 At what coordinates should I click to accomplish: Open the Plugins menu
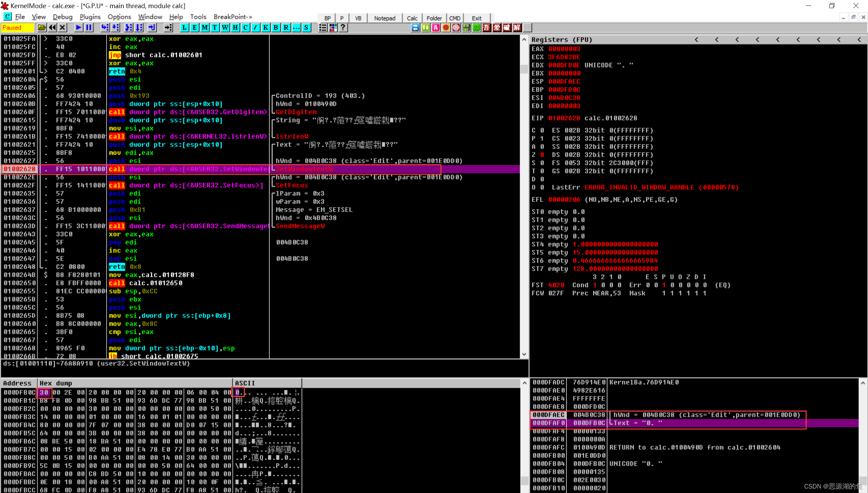[x=90, y=17]
